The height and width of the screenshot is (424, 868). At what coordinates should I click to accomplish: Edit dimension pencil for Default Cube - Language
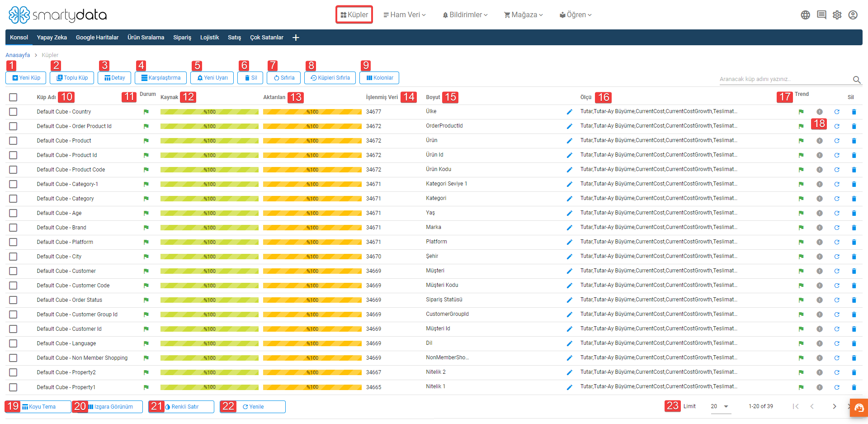pos(570,343)
